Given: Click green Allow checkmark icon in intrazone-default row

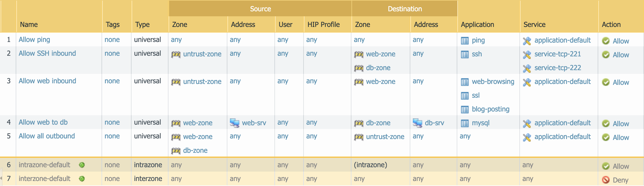Looking at the screenshot, I should point(606,166).
